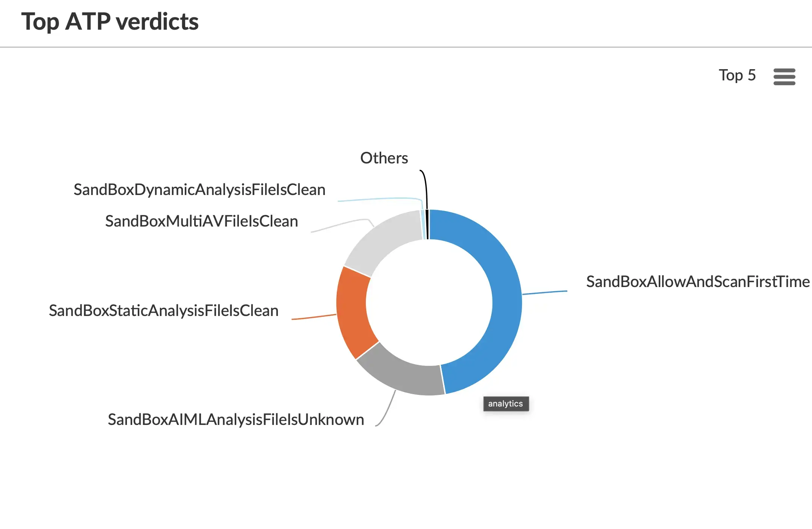The height and width of the screenshot is (529, 812).
Task: Click the thin black Others slice
Action: click(x=427, y=224)
